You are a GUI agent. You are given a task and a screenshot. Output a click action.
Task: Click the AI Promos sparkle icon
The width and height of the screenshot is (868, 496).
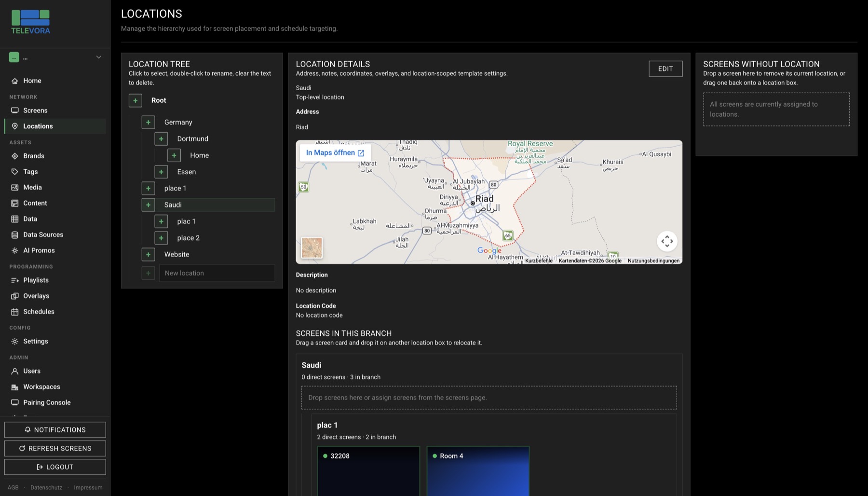tap(15, 250)
